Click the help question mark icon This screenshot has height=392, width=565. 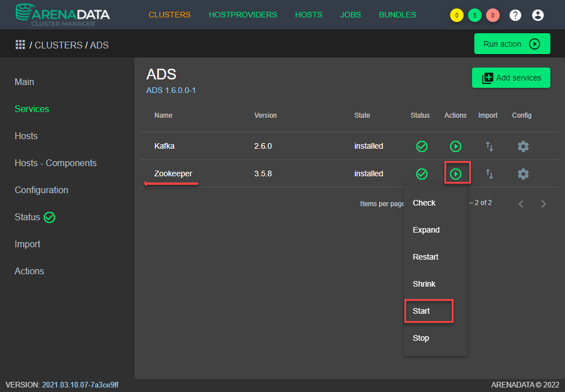click(515, 15)
